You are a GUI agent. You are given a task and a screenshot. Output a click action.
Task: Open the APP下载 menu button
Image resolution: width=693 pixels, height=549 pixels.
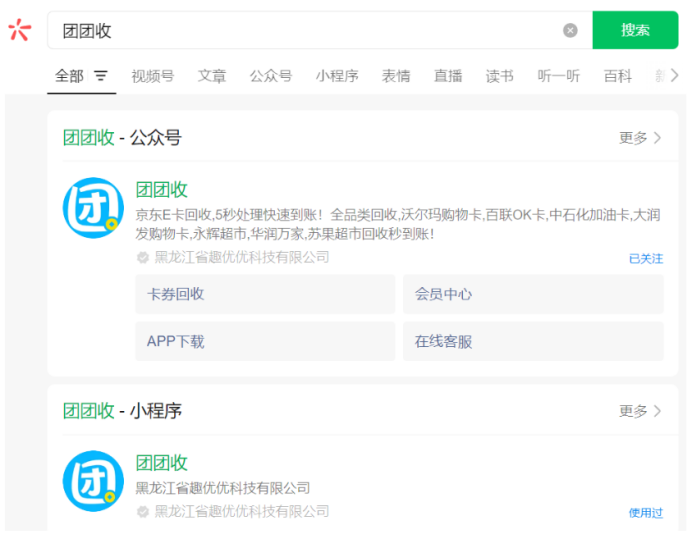click(x=265, y=341)
